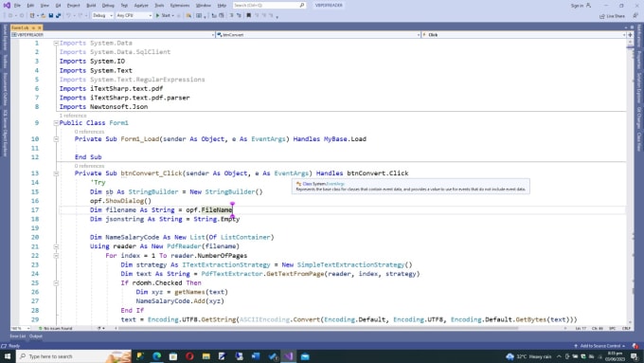Click the taskbar 'Type here to search' box
This screenshot has height=363, width=644.
click(74, 356)
